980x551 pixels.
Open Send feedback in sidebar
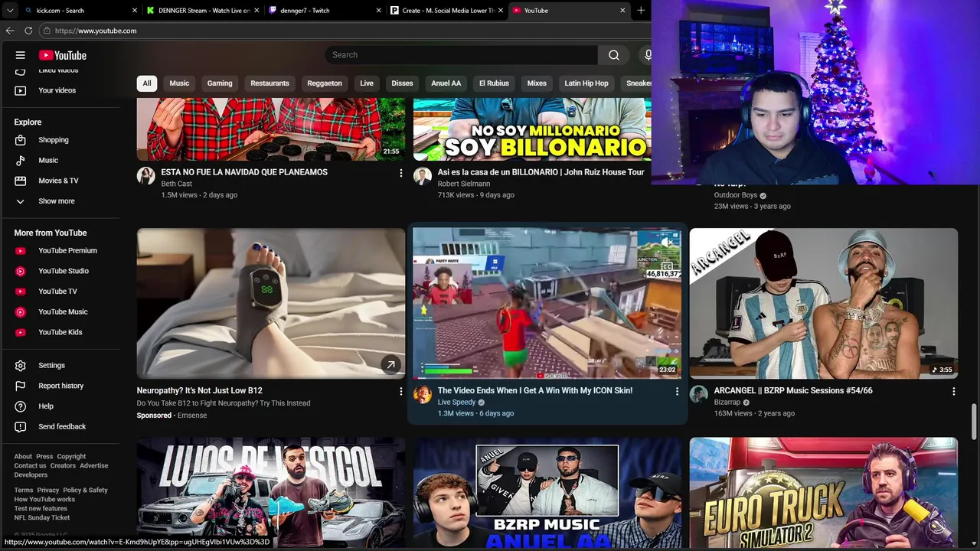(61, 427)
